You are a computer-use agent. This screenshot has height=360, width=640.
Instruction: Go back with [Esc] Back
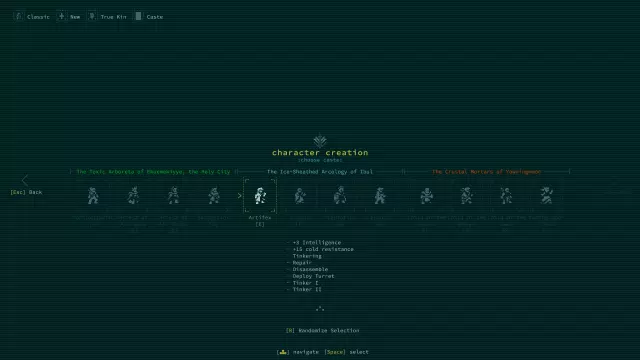26,192
